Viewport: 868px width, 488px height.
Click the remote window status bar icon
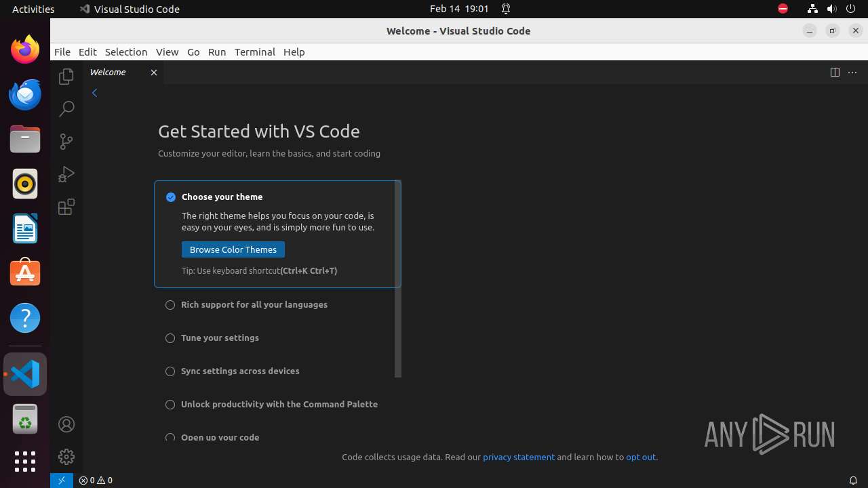click(61, 481)
